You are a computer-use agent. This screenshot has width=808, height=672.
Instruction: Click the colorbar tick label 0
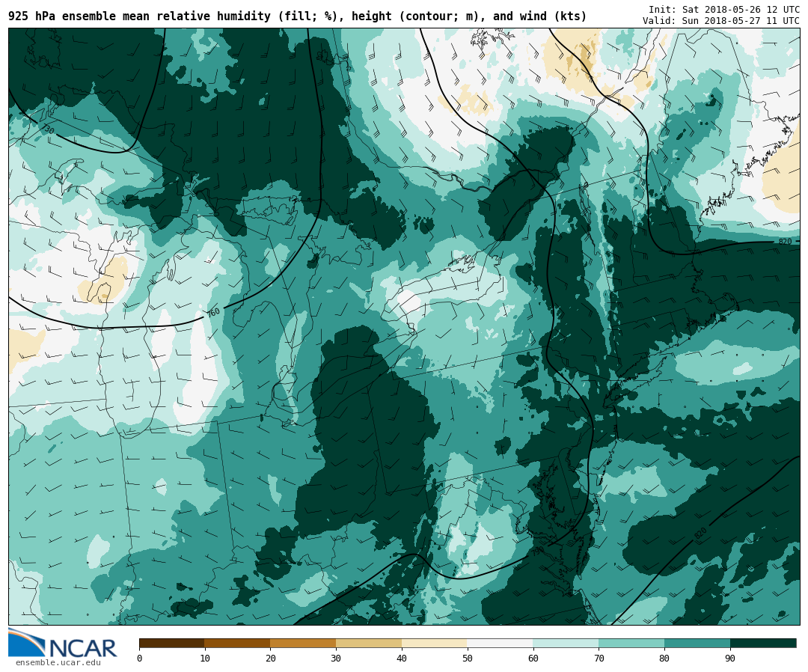coord(140,658)
